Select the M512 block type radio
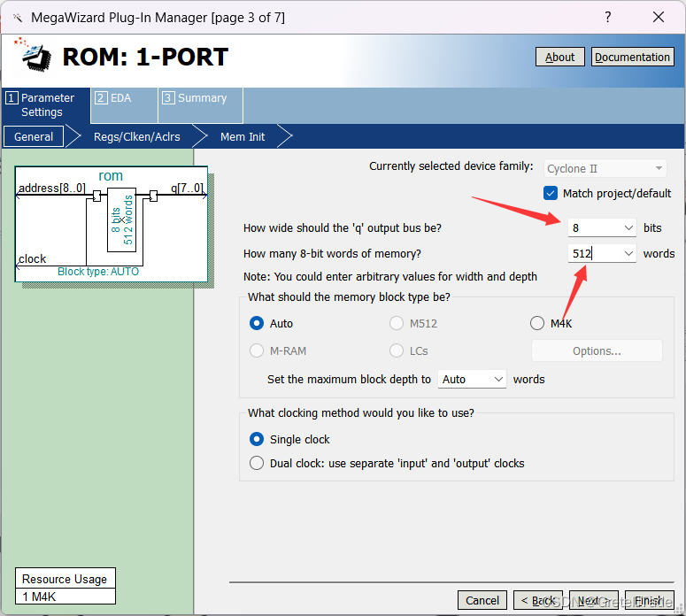The height and width of the screenshot is (616, 686). pyautogui.click(x=397, y=323)
